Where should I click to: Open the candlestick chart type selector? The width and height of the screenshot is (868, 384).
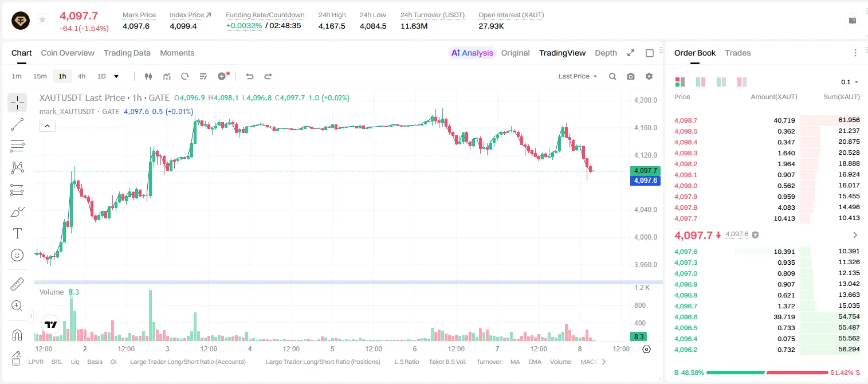(x=148, y=76)
